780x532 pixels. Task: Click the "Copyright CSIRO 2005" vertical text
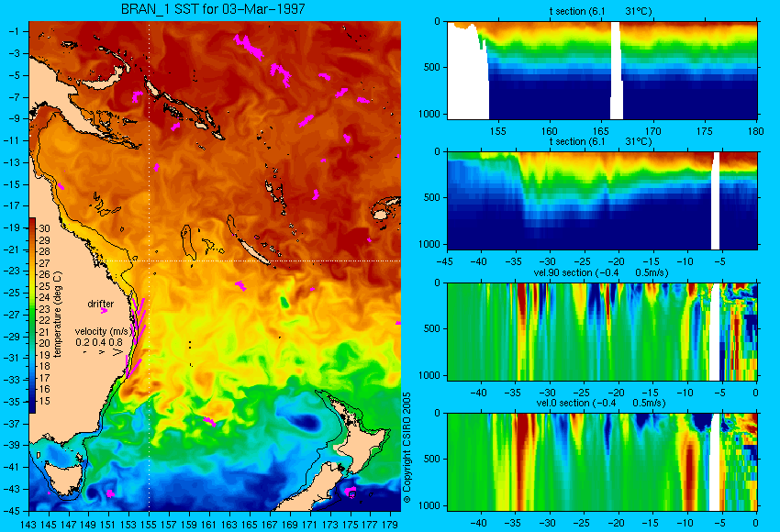coord(407,448)
